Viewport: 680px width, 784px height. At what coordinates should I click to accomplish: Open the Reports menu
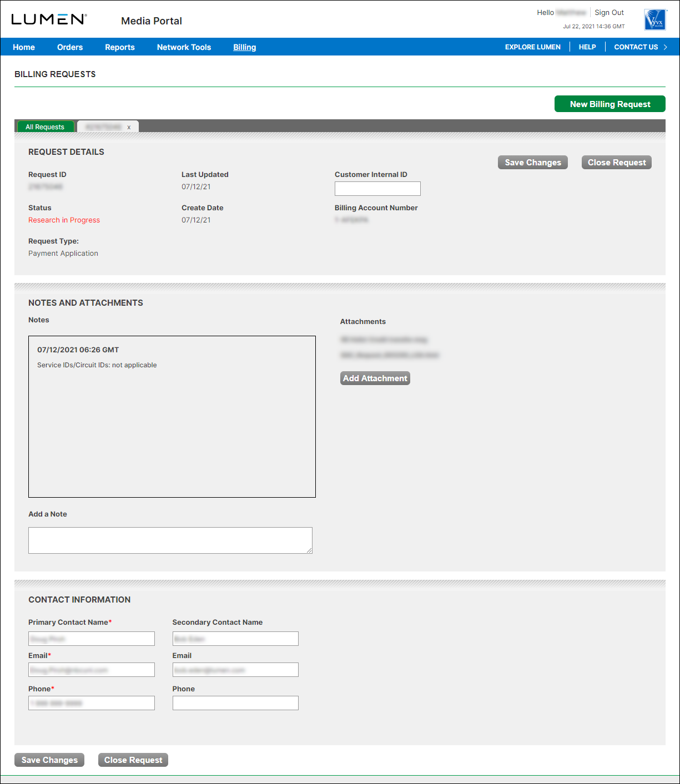[x=120, y=47]
